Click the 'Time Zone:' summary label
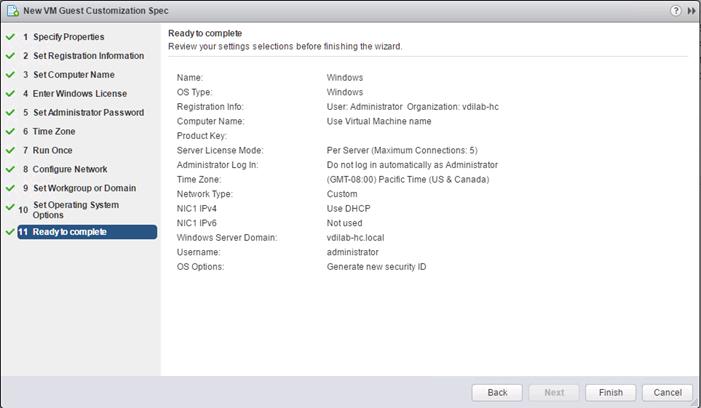The width and height of the screenshot is (701, 408). 199,179
